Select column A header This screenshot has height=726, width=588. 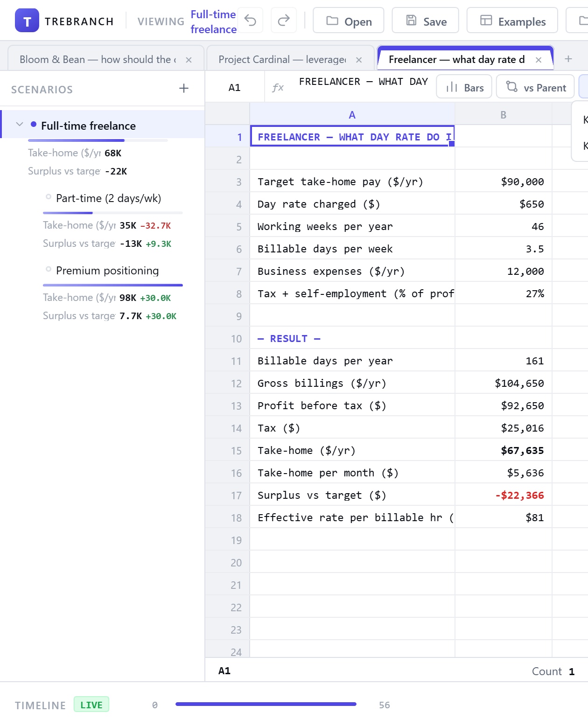point(352,114)
